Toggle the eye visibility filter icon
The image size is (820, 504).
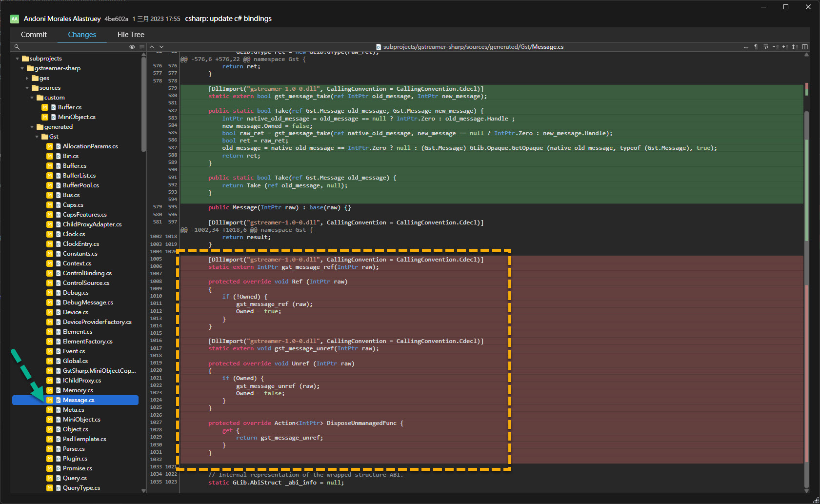(132, 47)
